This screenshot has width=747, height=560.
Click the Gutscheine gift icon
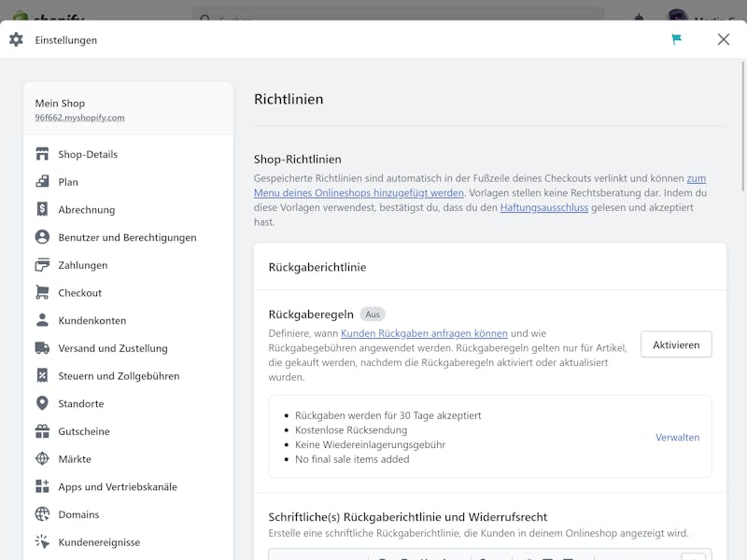click(x=42, y=431)
